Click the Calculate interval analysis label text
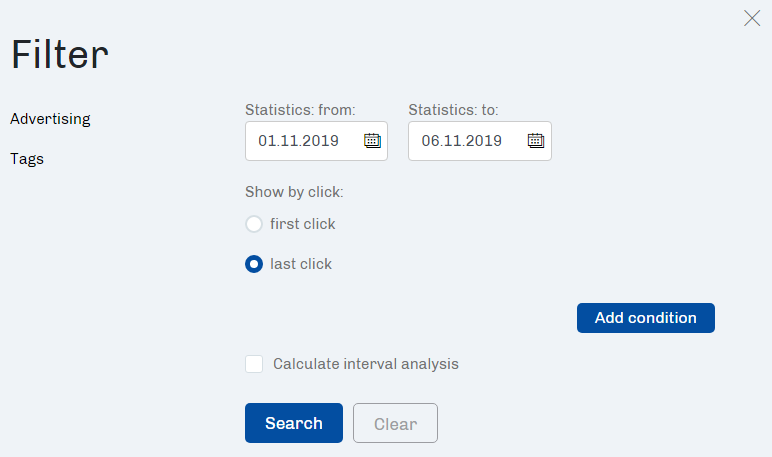The image size is (772, 457). click(x=366, y=364)
